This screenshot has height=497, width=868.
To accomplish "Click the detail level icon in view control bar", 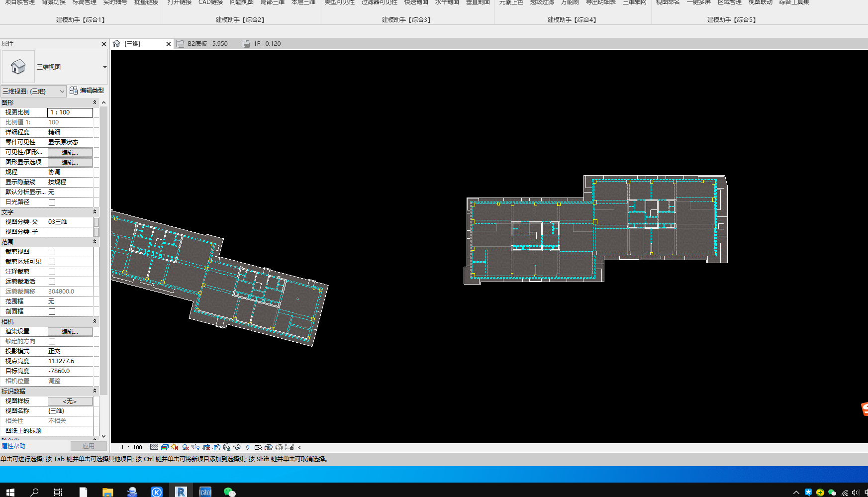I will click(154, 447).
